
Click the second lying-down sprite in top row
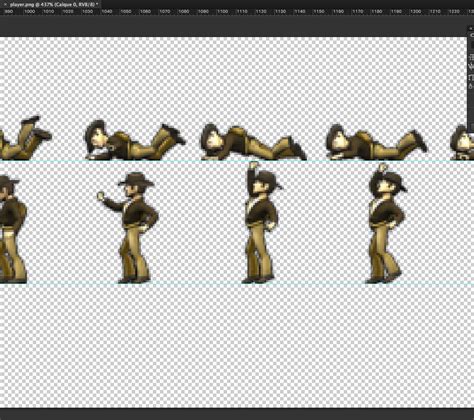134,141
